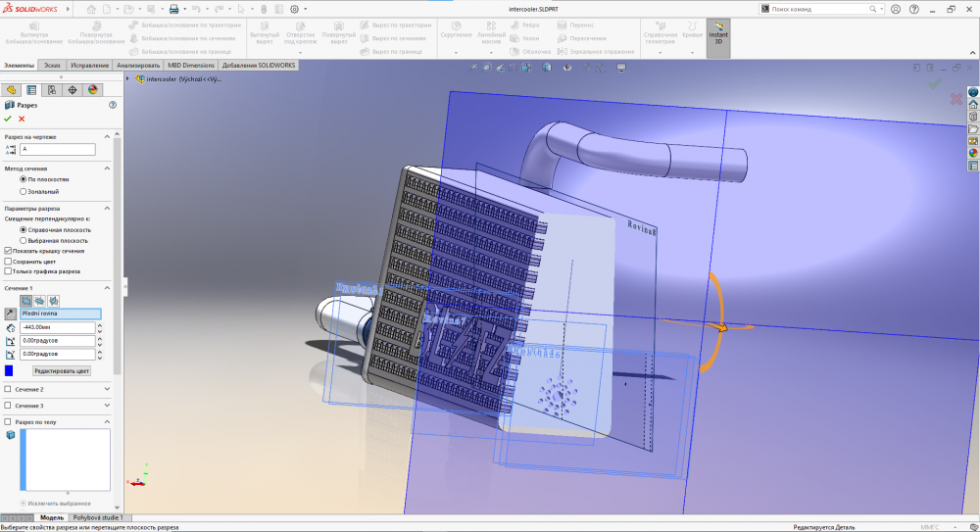The image size is (980, 532).
Task: Enable the Сохранить цвет checkbox
Action: 9,262
